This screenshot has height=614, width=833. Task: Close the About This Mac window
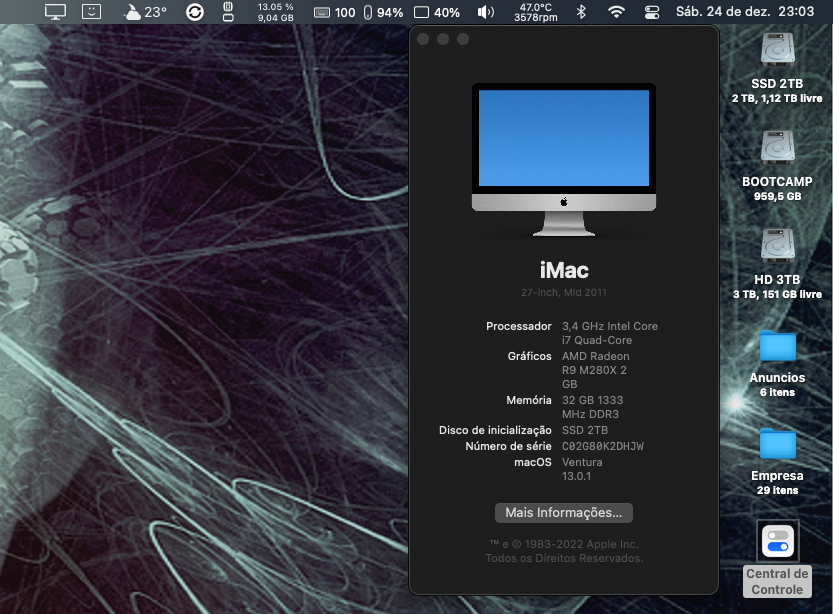[x=423, y=39]
